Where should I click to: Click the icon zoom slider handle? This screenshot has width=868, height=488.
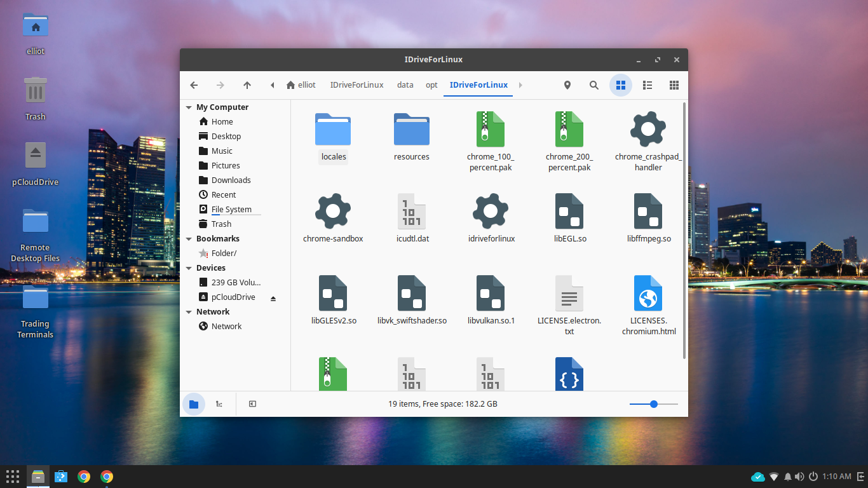pyautogui.click(x=653, y=404)
